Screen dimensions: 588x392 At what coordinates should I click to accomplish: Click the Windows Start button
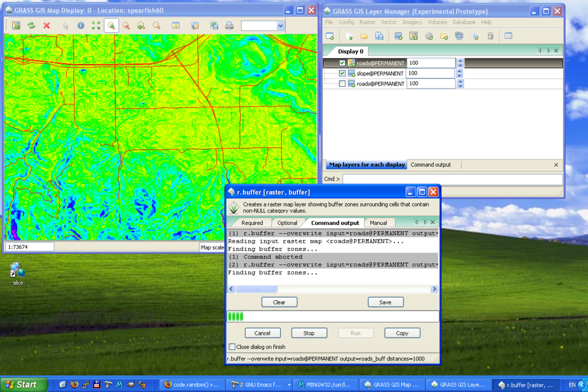click(24, 385)
